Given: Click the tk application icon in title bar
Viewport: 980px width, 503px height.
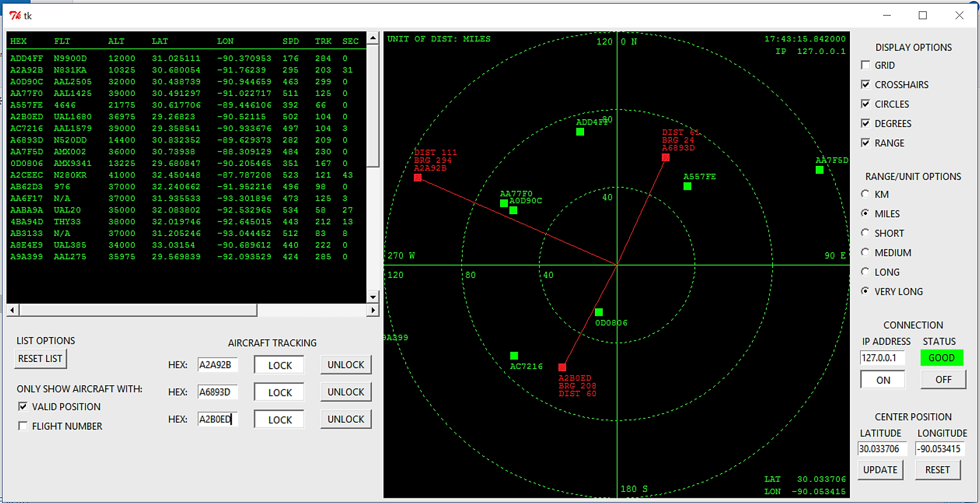Looking at the screenshot, I should [15, 16].
